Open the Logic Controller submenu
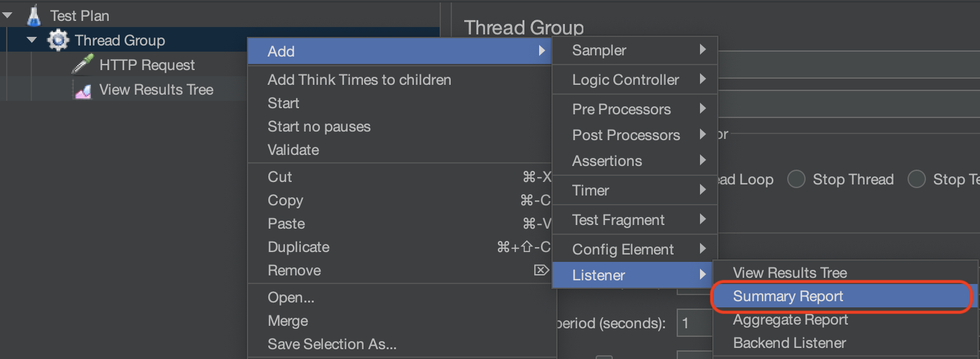Viewport: 980px width, 359px height. pyautogui.click(x=635, y=80)
